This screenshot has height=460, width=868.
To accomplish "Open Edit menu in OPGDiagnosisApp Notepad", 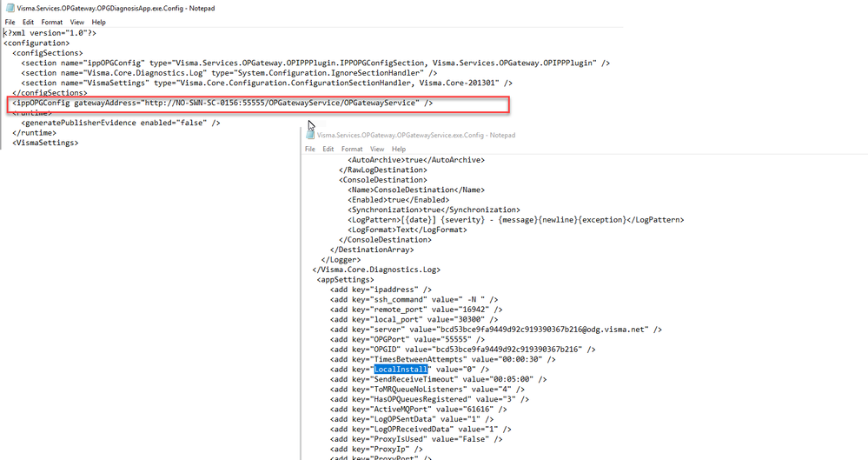I will (28, 22).
